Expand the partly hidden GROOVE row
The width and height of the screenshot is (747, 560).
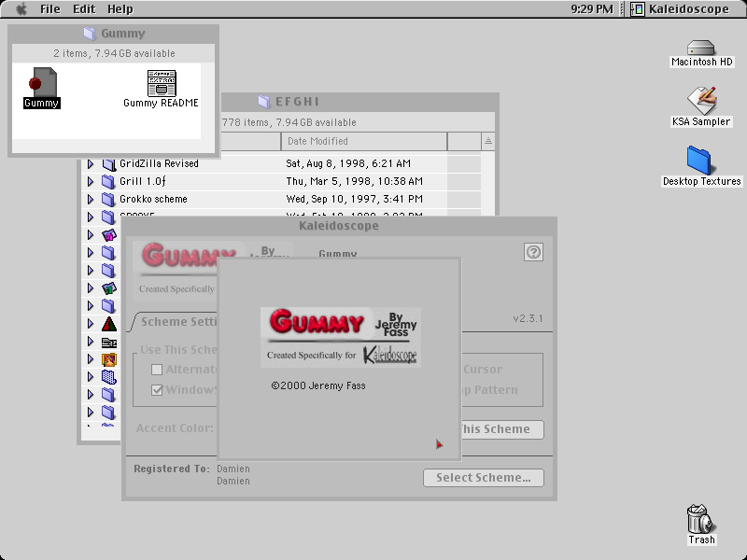[x=91, y=217]
